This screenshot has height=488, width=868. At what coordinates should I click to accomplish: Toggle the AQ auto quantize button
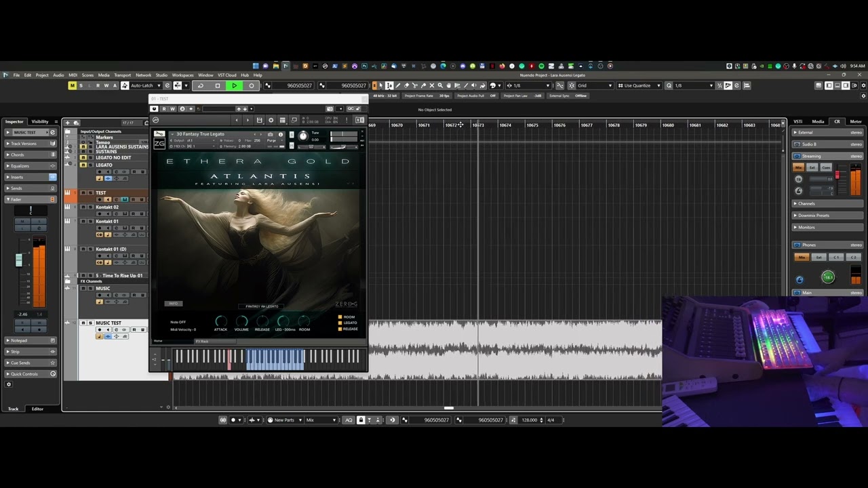349,420
